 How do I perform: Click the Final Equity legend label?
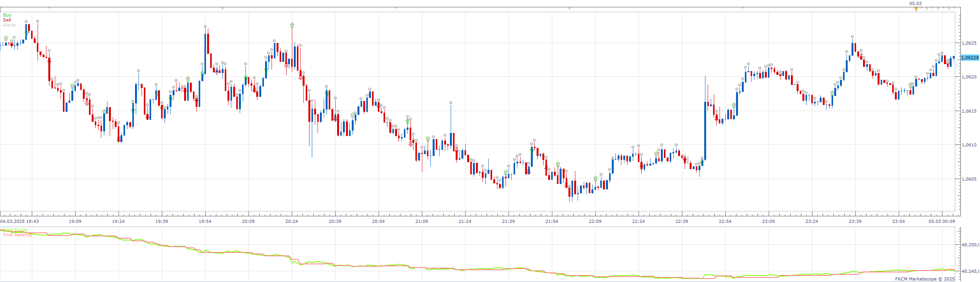[15, 230]
